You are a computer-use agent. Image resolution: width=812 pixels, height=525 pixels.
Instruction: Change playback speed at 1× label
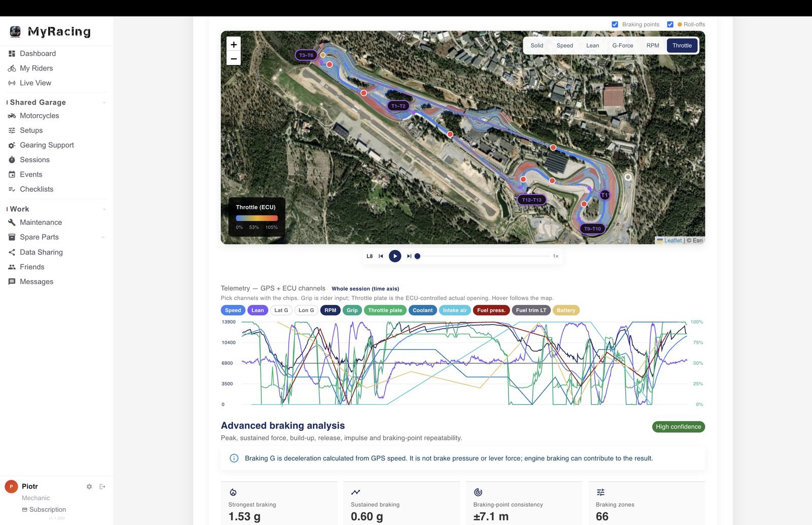coord(556,256)
